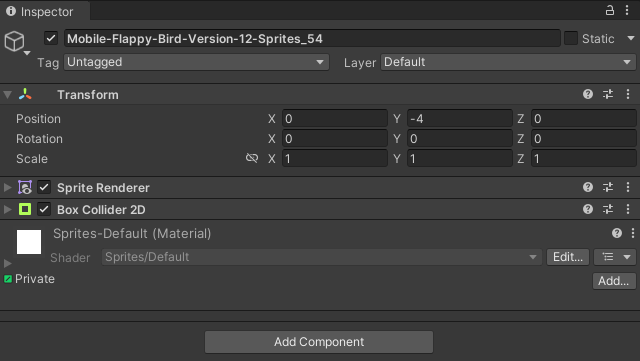The image size is (640, 361).
Task: Open Sprites-Default material three-dot menu
Action: pos(633,233)
